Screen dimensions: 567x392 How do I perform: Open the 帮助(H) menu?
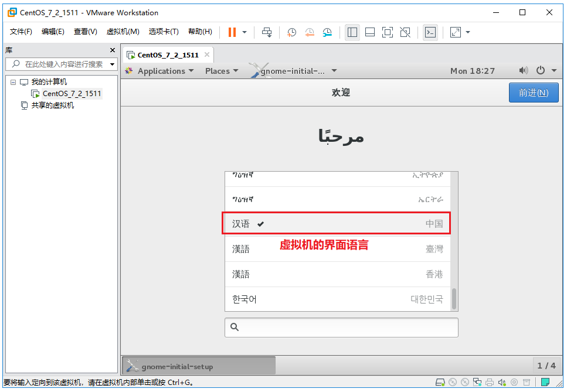[x=200, y=32]
